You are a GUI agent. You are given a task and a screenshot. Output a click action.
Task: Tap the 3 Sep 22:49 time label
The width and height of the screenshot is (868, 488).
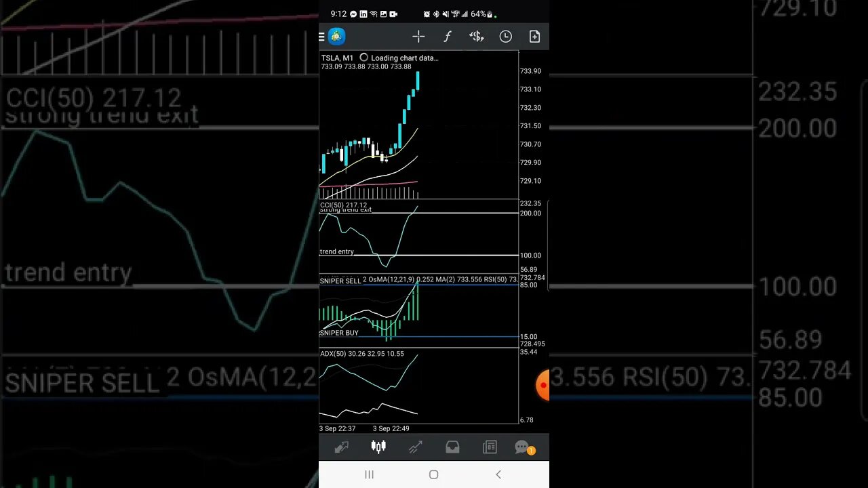pos(391,428)
